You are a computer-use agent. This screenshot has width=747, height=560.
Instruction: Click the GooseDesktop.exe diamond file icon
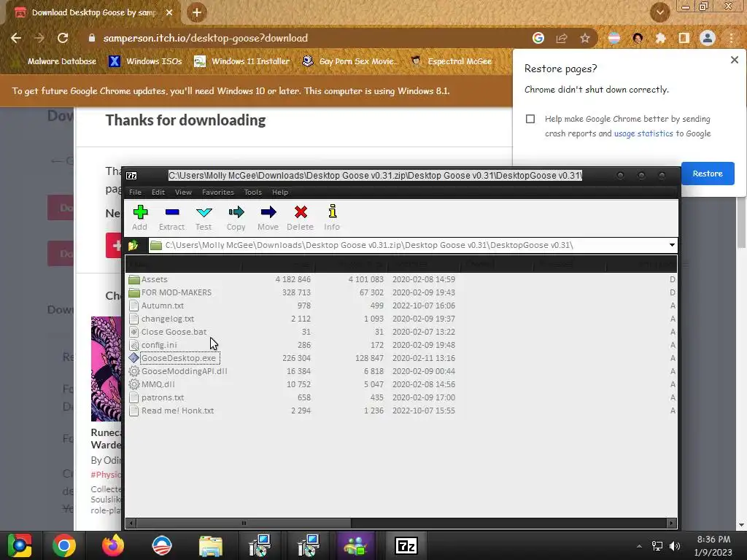coord(134,357)
